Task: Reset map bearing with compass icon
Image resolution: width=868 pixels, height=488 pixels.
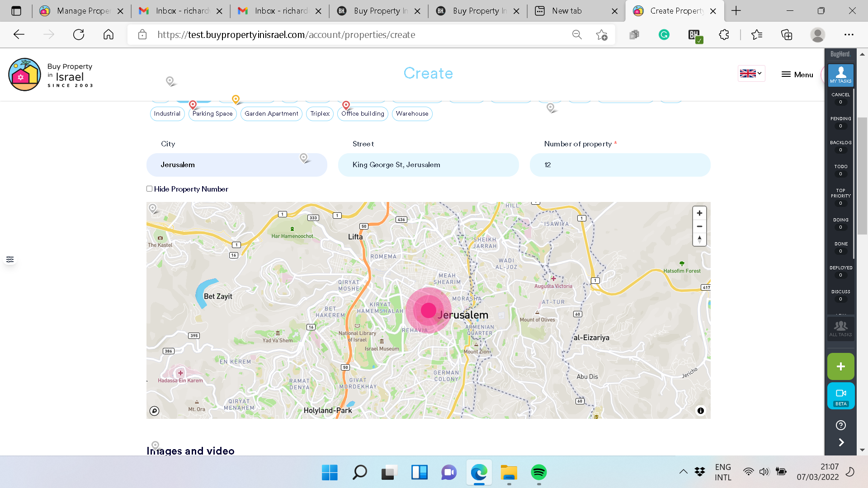Action: [x=699, y=239]
